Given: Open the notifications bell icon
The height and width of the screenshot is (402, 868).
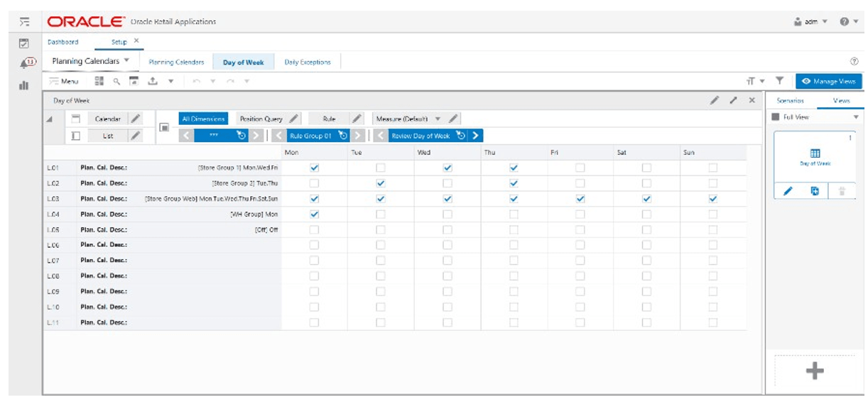Looking at the screenshot, I should (23, 64).
